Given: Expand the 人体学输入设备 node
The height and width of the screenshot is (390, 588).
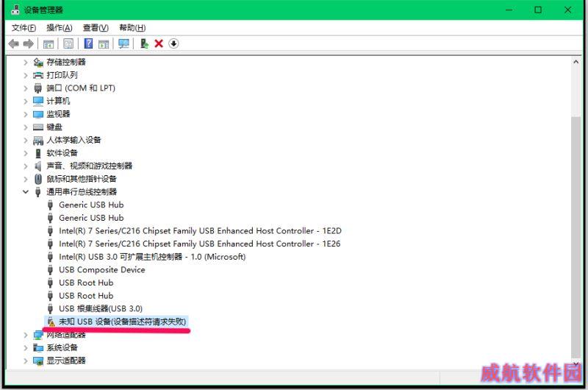Looking at the screenshot, I should click(26, 141).
